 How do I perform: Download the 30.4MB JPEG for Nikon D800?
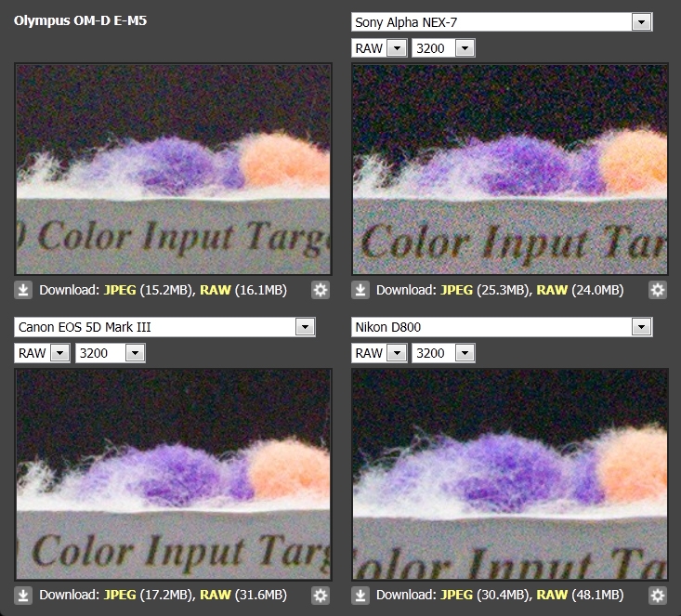(x=457, y=596)
